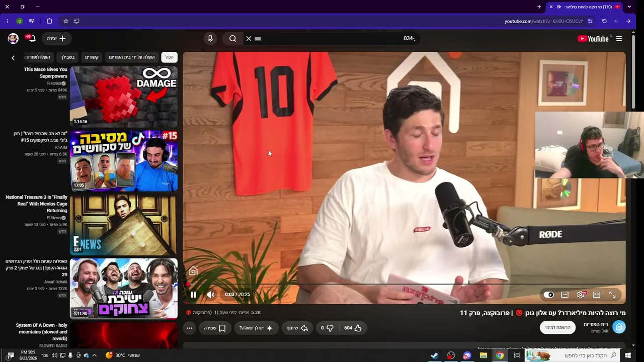The width and height of the screenshot is (644, 362).
Task: Start voice search with the microphone
Action: (x=210, y=38)
